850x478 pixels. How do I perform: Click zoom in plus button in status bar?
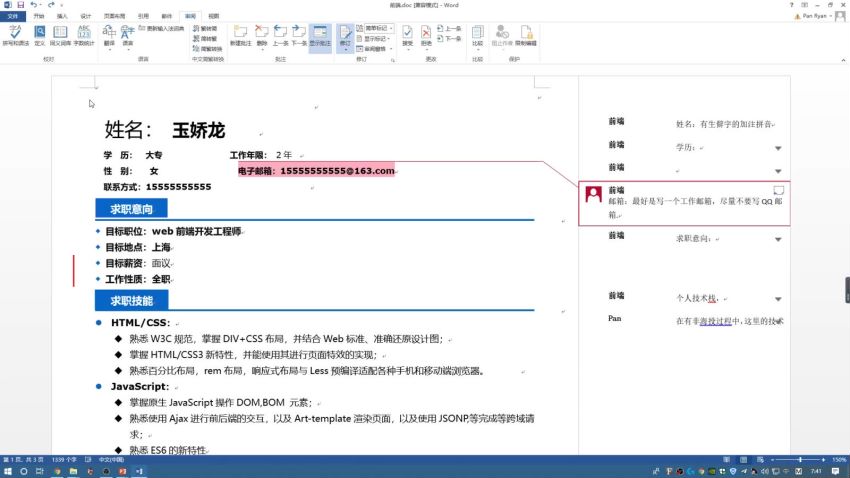[x=823, y=460]
